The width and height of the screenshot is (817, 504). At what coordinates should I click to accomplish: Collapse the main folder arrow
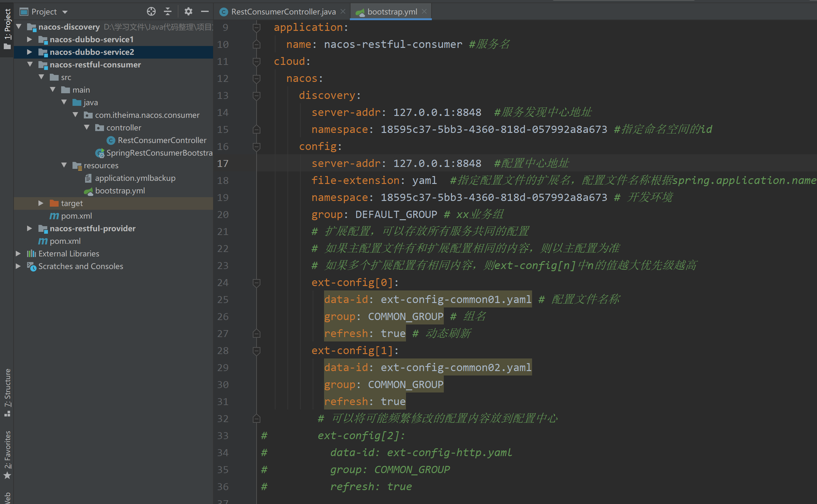[53, 90]
